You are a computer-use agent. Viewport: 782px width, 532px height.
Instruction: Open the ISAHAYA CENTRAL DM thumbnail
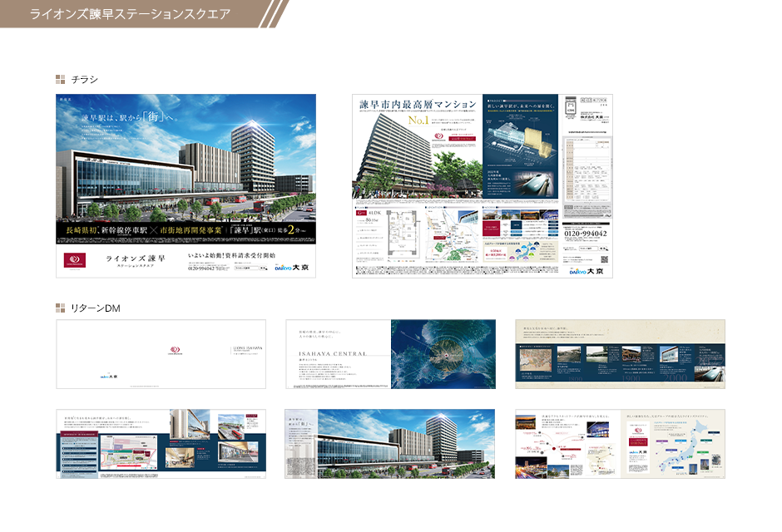tap(390, 354)
